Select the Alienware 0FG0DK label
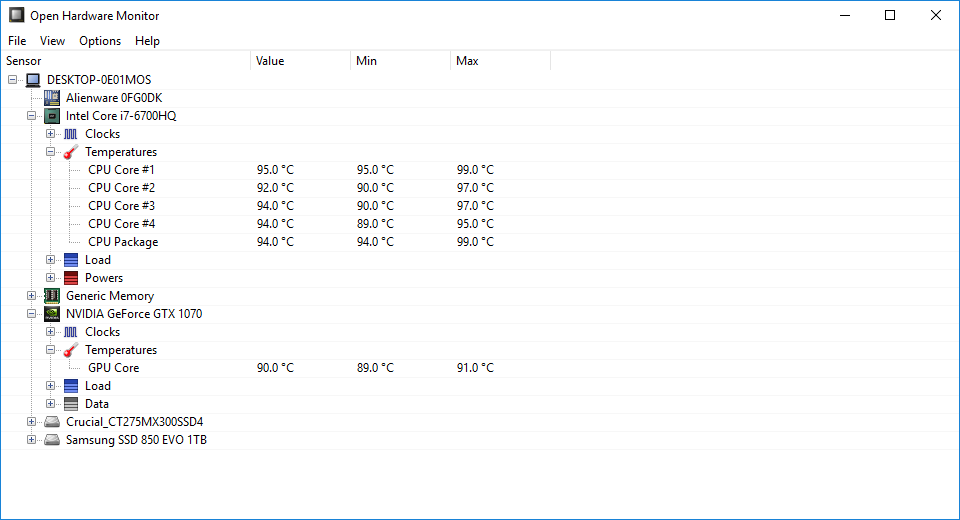Screen dimensions: 960x520 pos(114,97)
